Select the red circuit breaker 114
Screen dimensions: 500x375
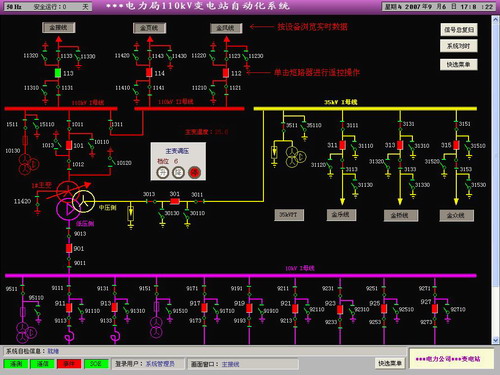click(x=149, y=73)
